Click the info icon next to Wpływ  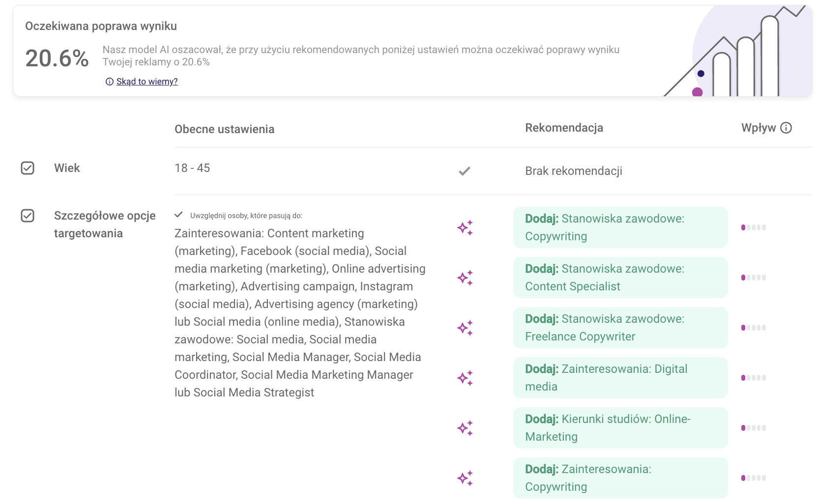[x=786, y=128]
